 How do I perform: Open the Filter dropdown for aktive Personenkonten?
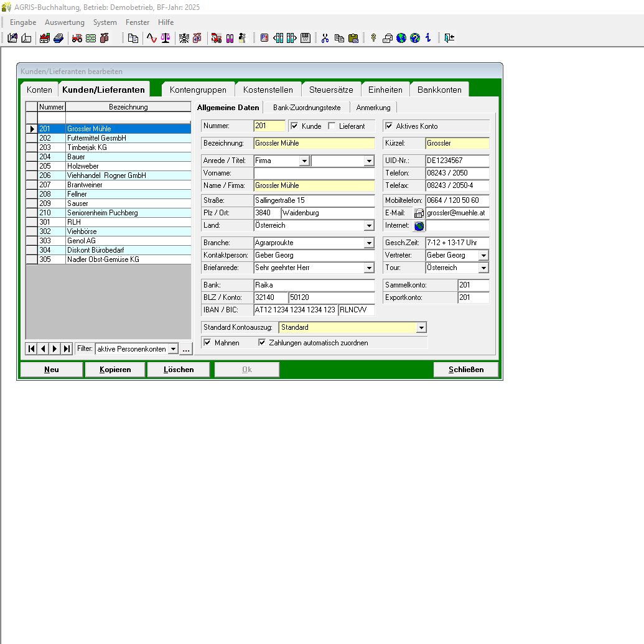click(173, 349)
